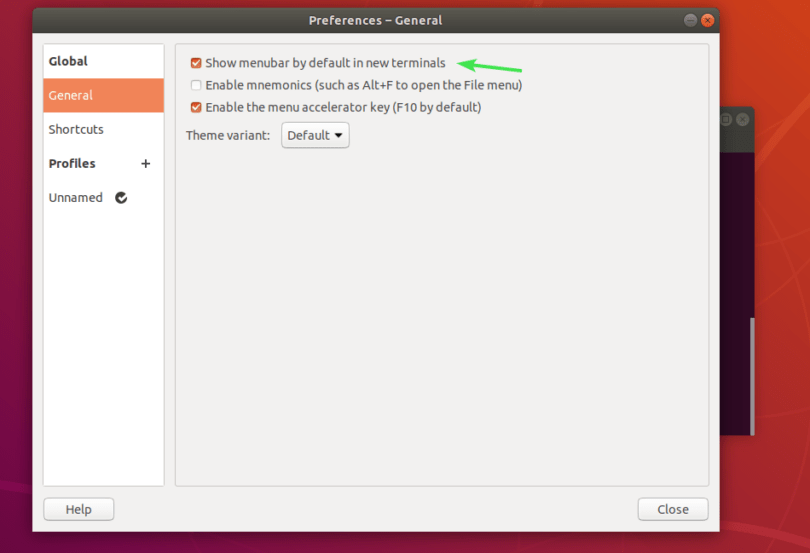The height and width of the screenshot is (553, 810).
Task: Click the Global heading in the sidebar
Action: tap(68, 62)
